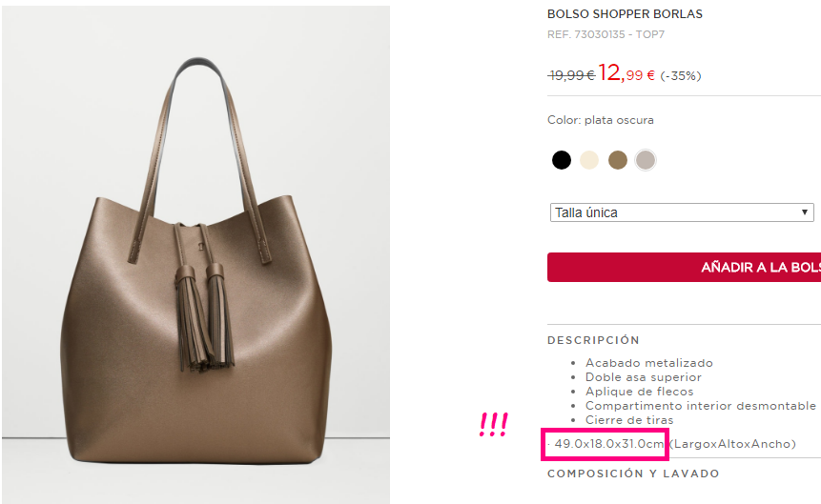Screen dimensions: 821x504
Task: Click the highlighted bag dimensions text
Action: pyautogui.click(x=609, y=444)
